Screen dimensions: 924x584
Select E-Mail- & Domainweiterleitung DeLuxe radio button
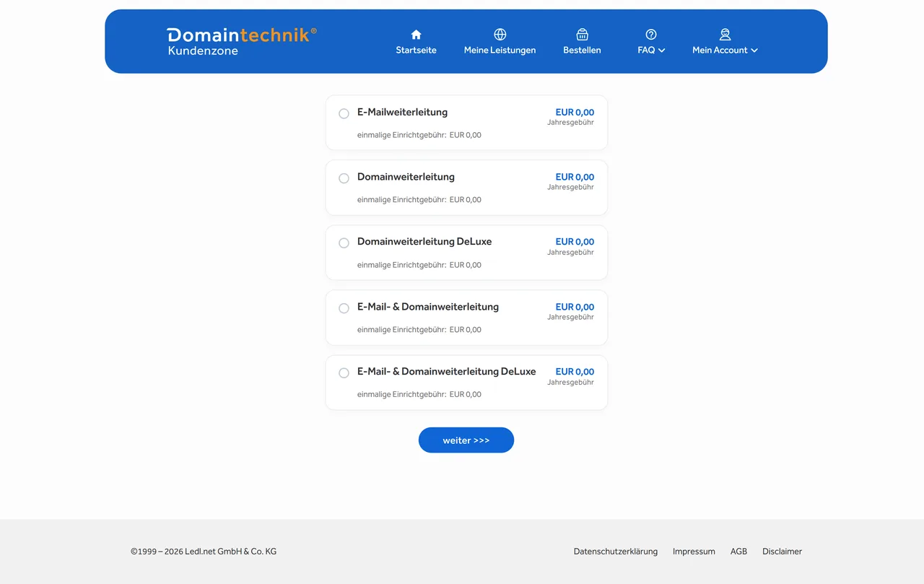click(x=344, y=373)
